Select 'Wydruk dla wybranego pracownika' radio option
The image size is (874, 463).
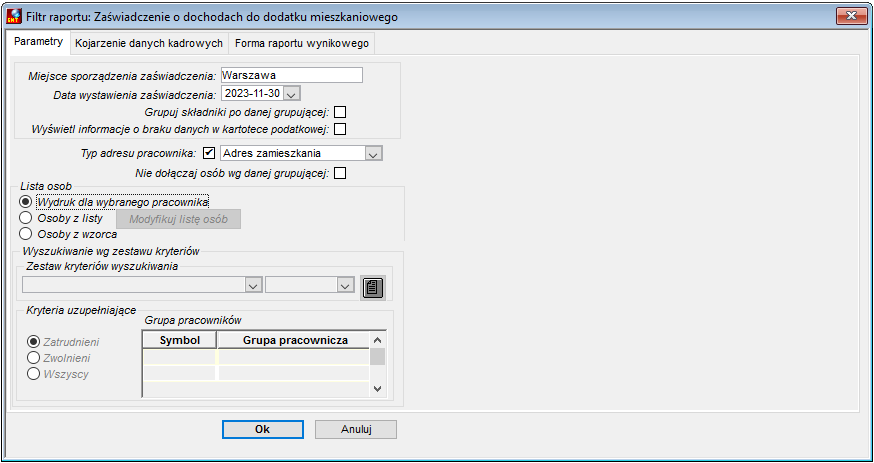point(26,202)
